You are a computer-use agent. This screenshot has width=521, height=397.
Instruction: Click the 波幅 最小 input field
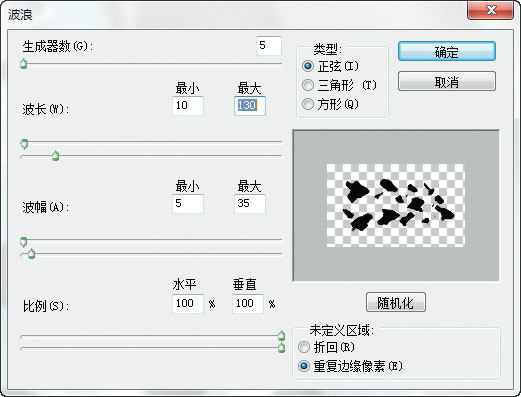(x=188, y=204)
